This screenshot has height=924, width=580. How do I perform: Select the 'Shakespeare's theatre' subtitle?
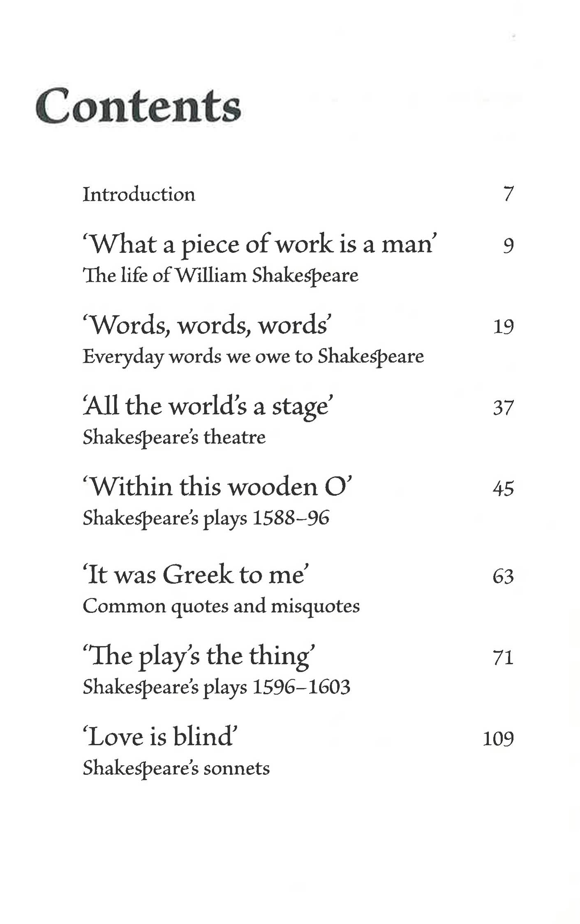point(174,438)
